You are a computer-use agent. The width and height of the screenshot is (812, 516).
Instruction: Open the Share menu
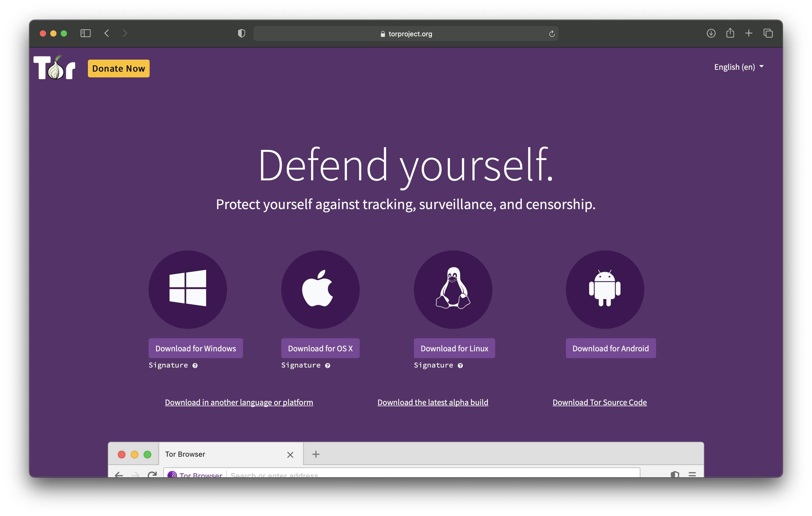click(730, 33)
